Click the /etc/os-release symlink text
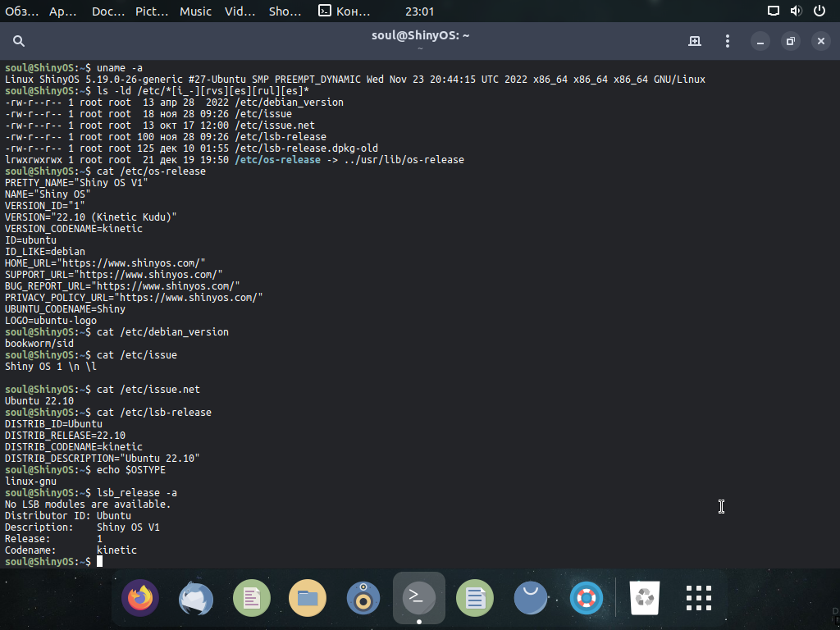This screenshot has height=630, width=840. click(277, 160)
